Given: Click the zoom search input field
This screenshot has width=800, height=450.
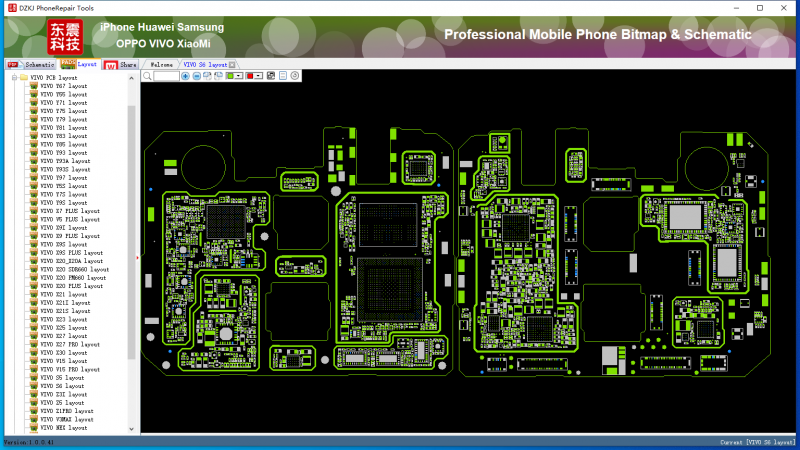Looking at the screenshot, I should [166, 76].
